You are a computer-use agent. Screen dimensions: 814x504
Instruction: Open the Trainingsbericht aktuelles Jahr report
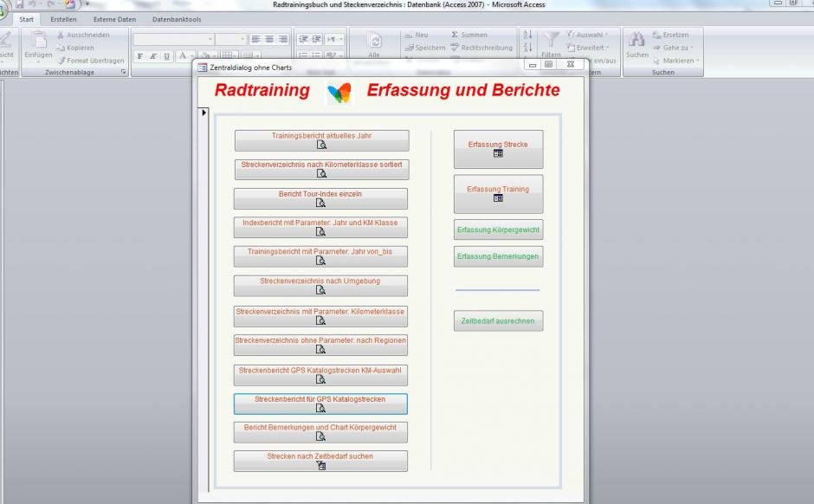coord(321,141)
